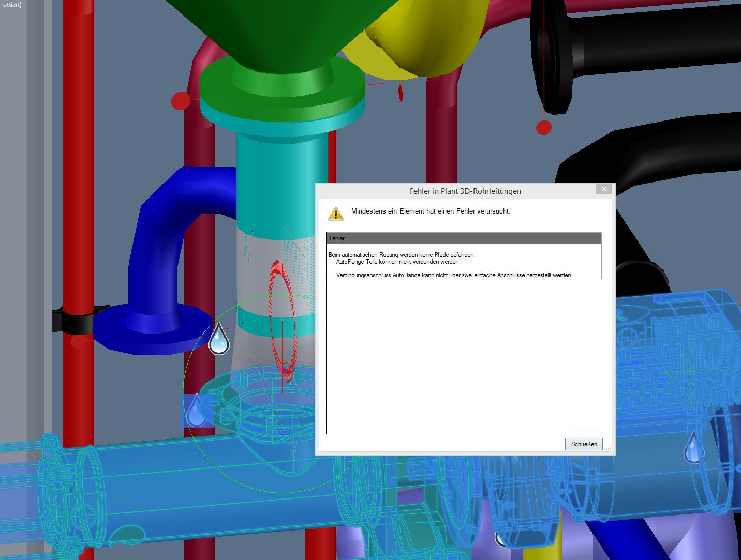Click the dialog title bar "Fehler in Plant 3D-Rohrleitungen"
This screenshot has width=741, height=560.
click(x=465, y=191)
